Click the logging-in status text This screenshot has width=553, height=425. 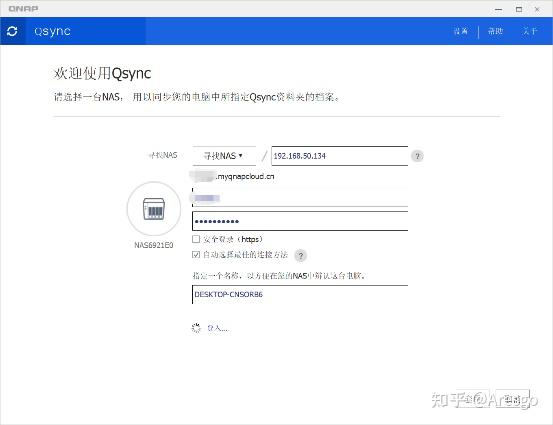click(218, 328)
